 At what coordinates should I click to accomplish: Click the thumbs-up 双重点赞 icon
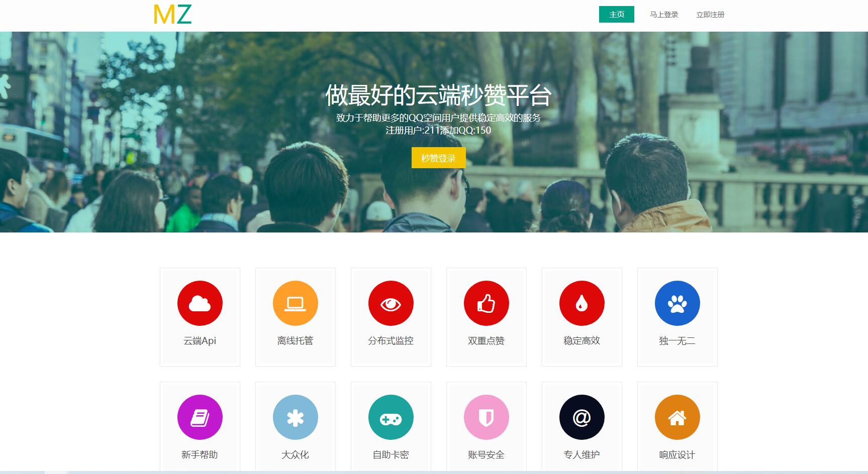(x=486, y=303)
